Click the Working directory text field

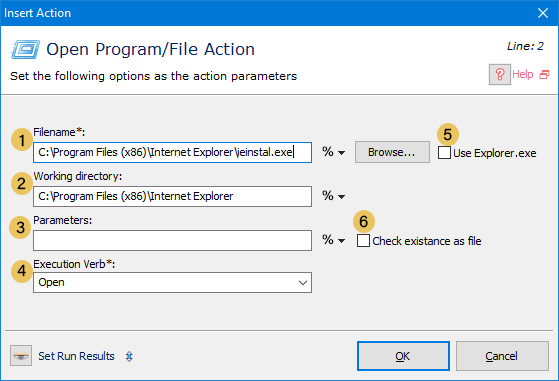pyautogui.click(x=173, y=196)
